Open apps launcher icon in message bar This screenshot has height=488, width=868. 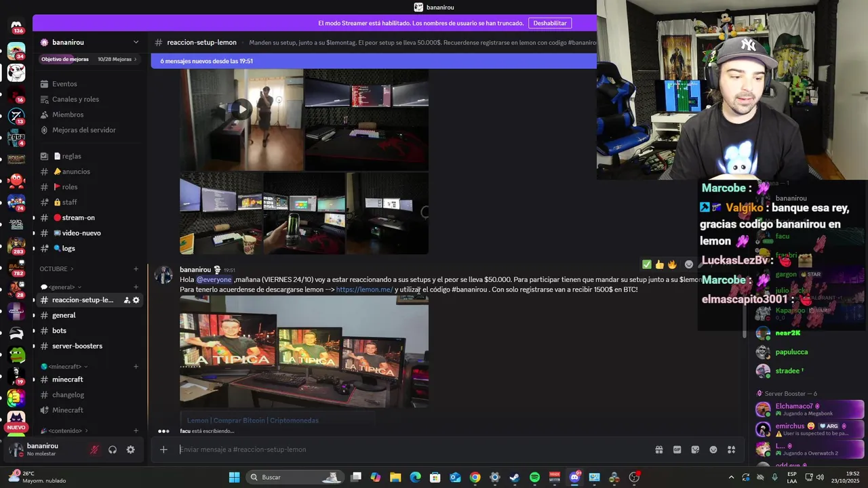(x=731, y=449)
